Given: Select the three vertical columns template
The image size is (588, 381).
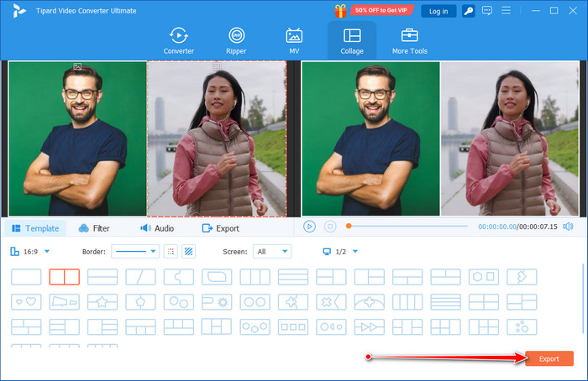Looking at the screenshot, I should click(255, 277).
